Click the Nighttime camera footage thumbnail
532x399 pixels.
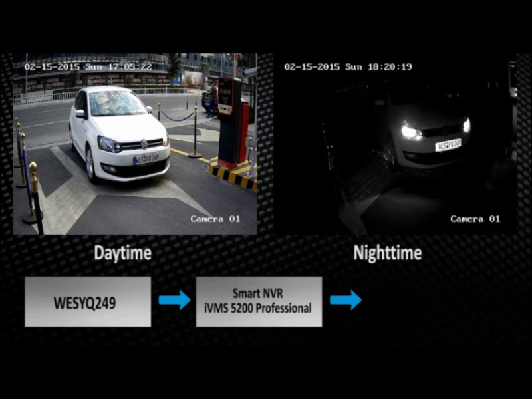(x=395, y=144)
